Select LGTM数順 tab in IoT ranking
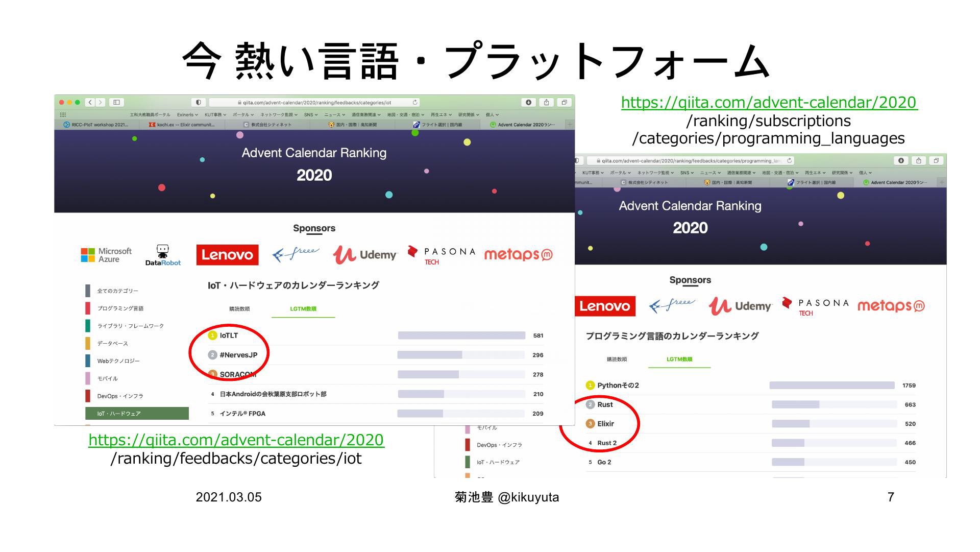980x552 pixels. [303, 309]
